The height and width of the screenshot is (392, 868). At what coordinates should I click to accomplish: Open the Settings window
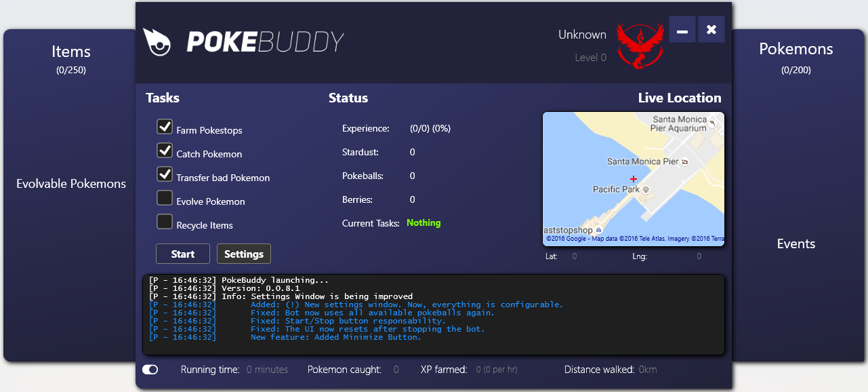point(244,254)
